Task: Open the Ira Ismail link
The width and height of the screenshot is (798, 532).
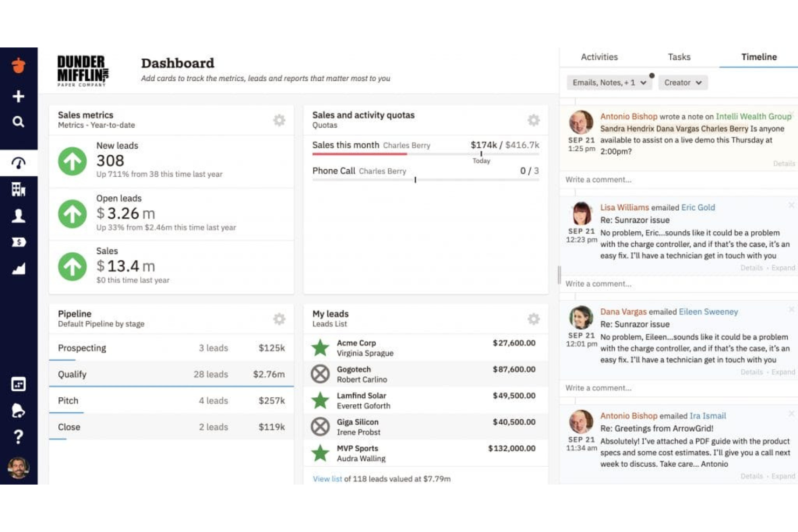Action: (708, 416)
